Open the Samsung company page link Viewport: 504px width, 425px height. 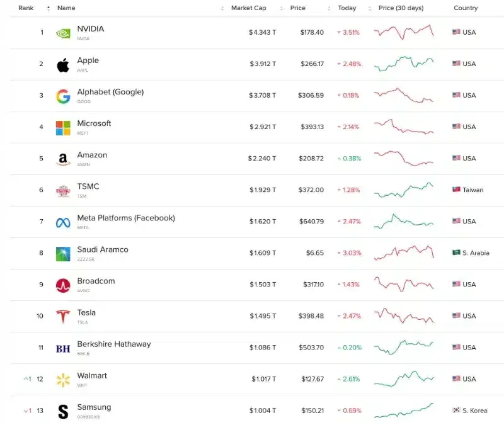click(94, 407)
